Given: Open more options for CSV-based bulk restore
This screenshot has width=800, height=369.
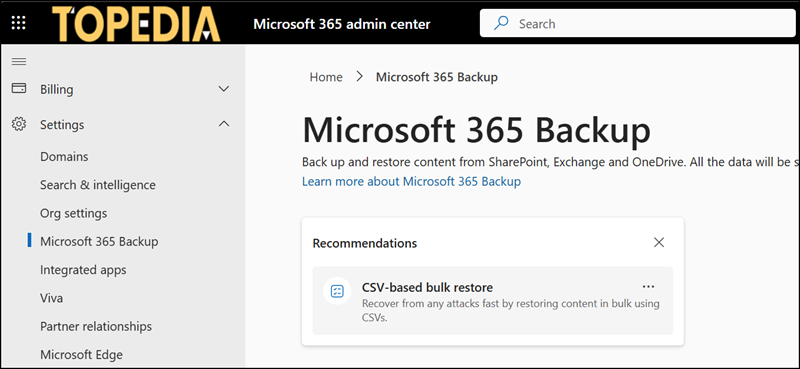Looking at the screenshot, I should pyautogui.click(x=648, y=287).
